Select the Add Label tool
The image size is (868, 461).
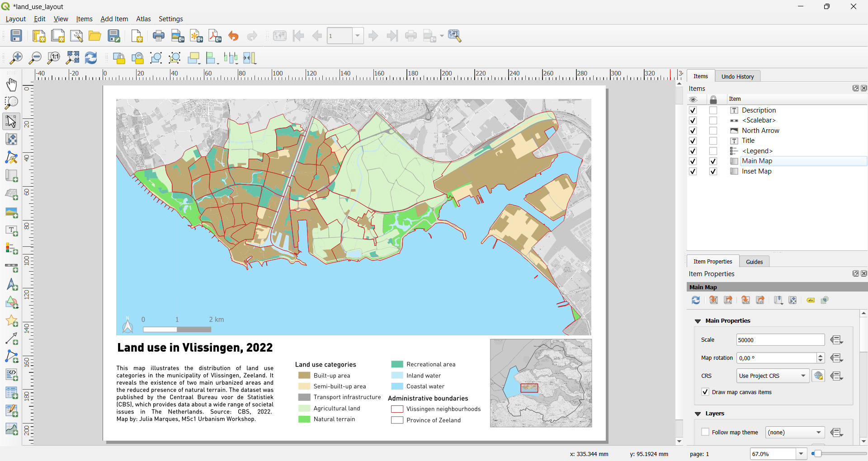coord(11,230)
